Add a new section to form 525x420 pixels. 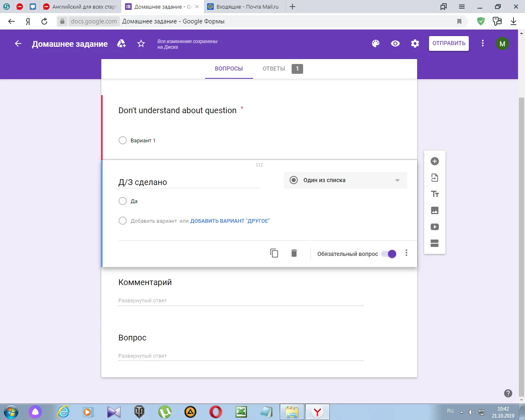[435, 243]
